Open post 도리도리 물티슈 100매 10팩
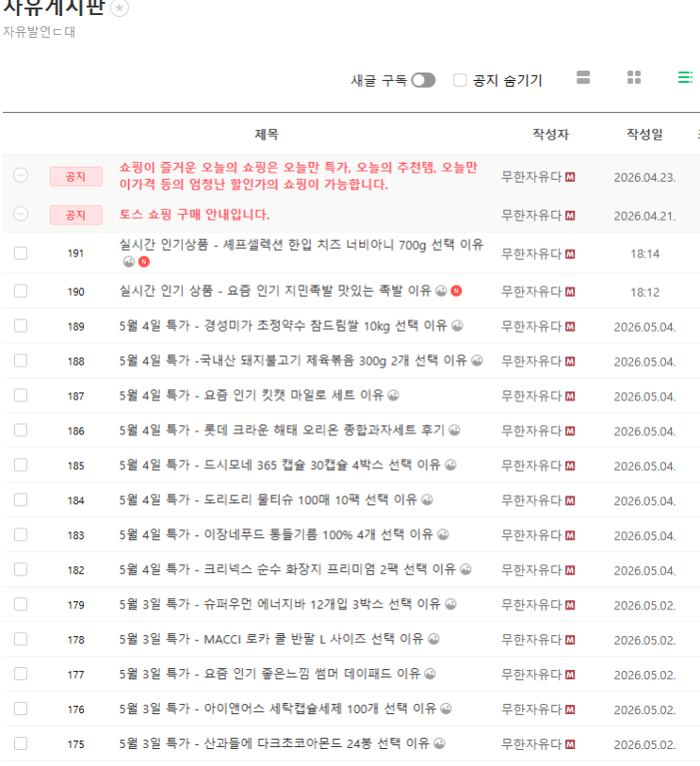 click(x=269, y=499)
